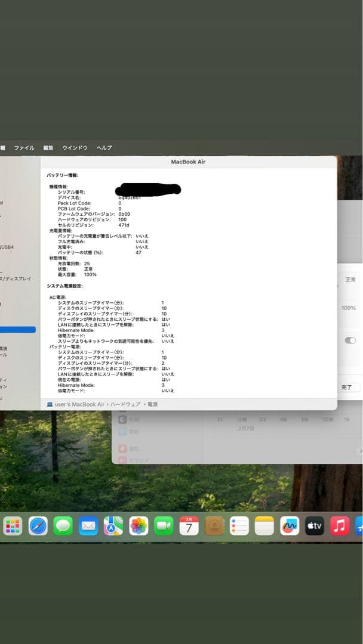Screen dimensions: 363x644
Task: Launch Apple TV from the Dock
Action: point(315,526)
